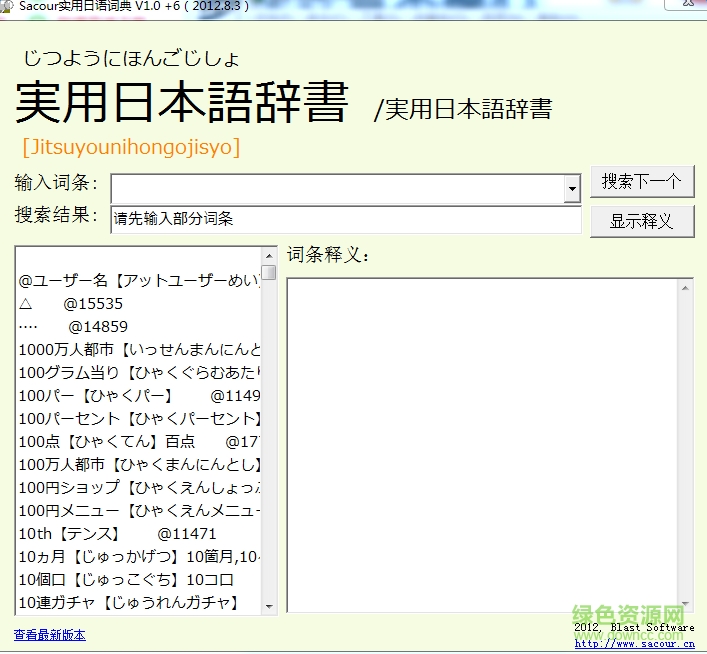Select the 1000万人都市 list entry
Viewport: 707px width, 654px height.
139,350
